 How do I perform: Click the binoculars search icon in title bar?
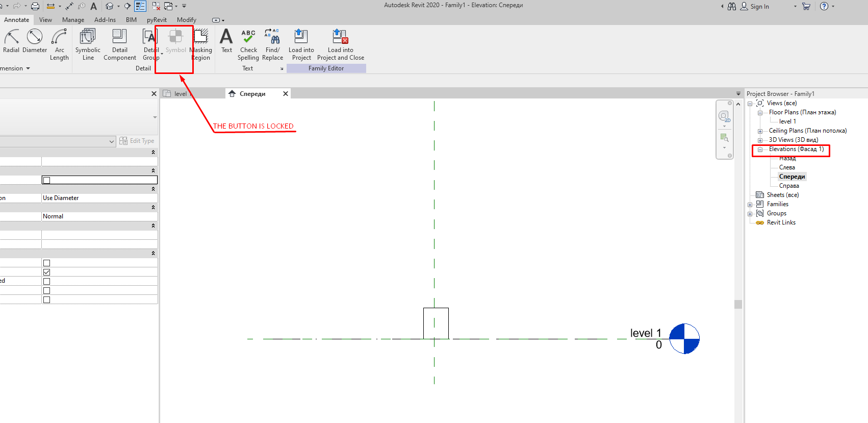(x=732, y=6)
